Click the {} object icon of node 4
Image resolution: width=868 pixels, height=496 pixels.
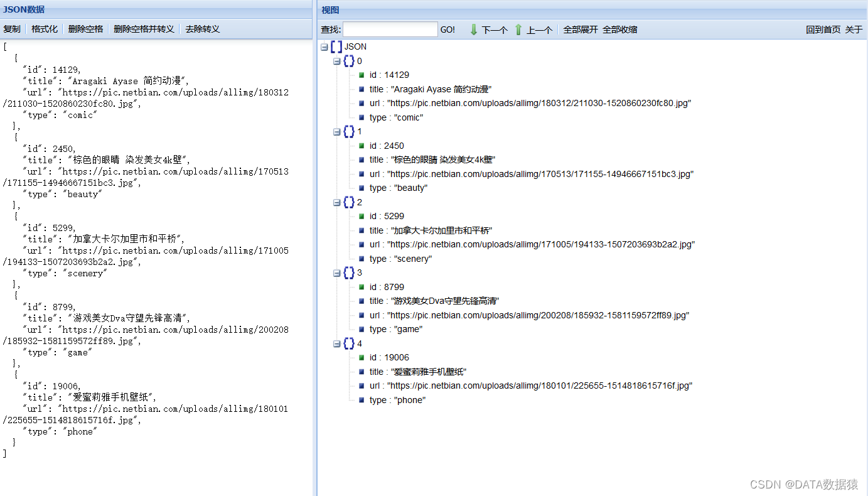(349, 343)
